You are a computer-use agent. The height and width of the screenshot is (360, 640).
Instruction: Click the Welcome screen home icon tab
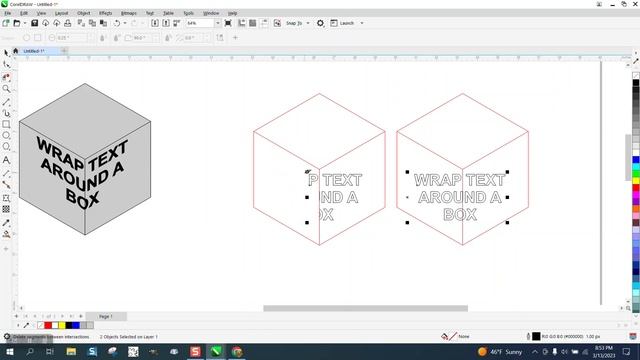pyautogui.click(x=16, y=51)
